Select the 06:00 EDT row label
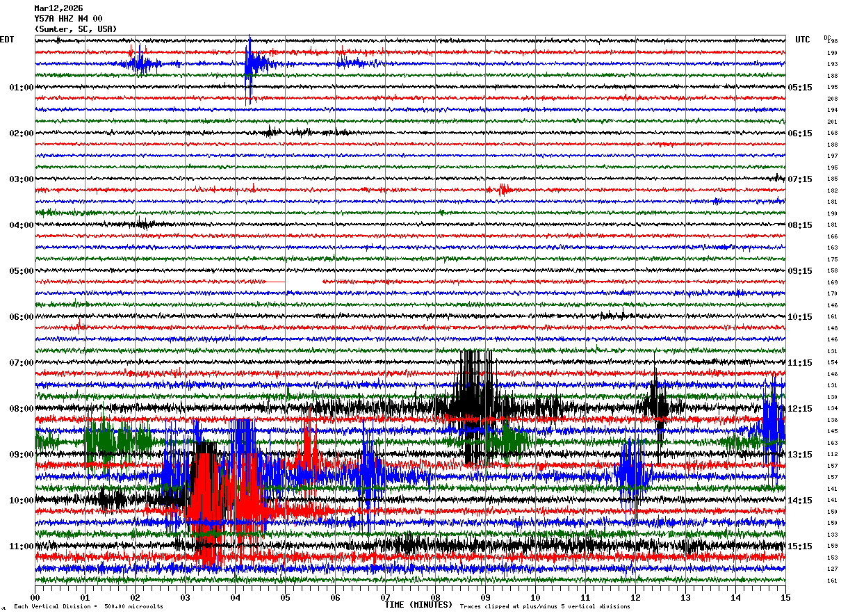Image resolution: width=841 pixels, height=616 pixels. (22, 317)
